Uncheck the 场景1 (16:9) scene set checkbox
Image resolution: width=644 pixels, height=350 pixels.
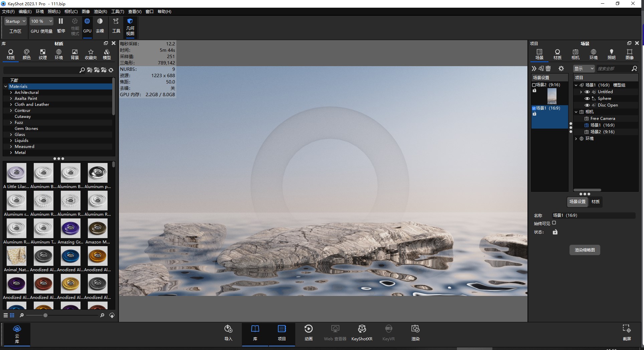coord(534,108)
